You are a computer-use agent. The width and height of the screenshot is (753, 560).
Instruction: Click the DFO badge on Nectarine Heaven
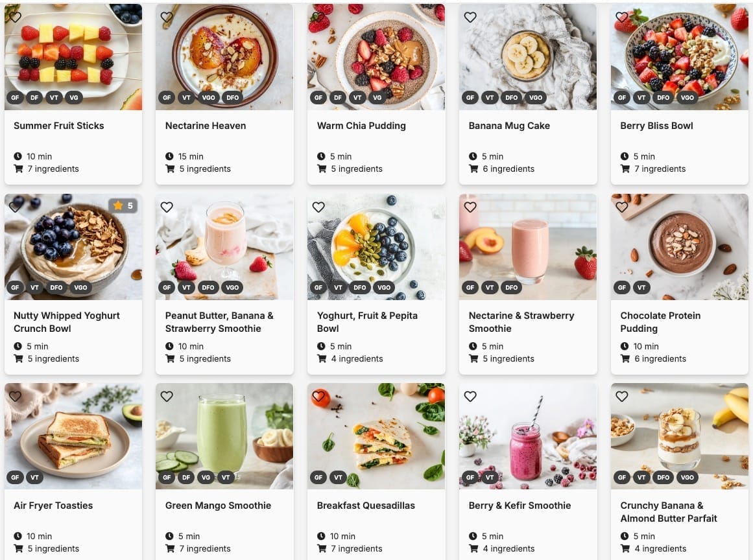tap(232, 97)
